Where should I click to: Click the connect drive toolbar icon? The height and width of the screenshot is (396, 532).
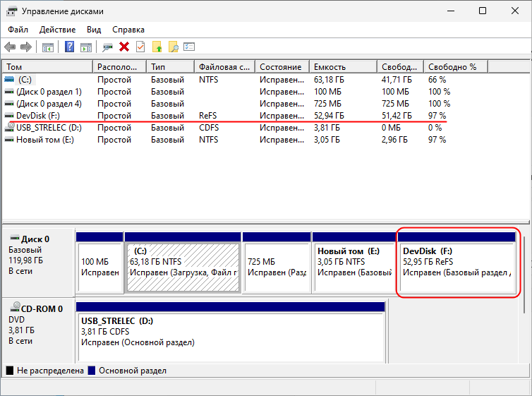tap(107, 47)
